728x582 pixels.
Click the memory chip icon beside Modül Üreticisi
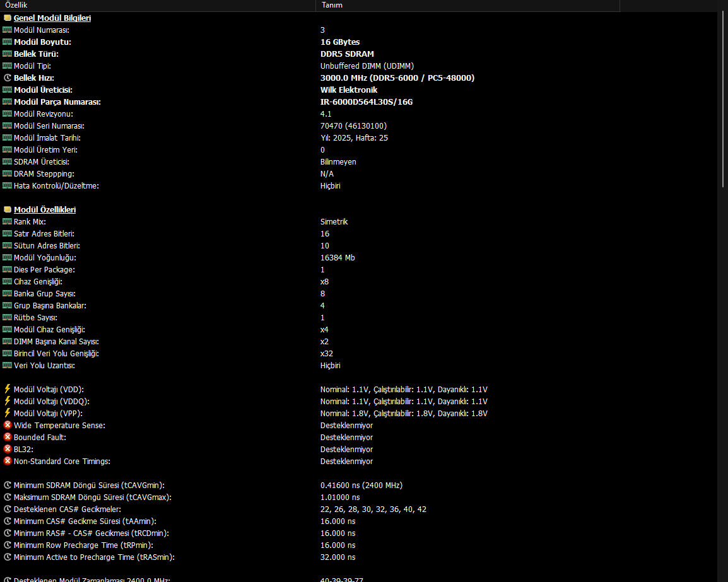8,90
